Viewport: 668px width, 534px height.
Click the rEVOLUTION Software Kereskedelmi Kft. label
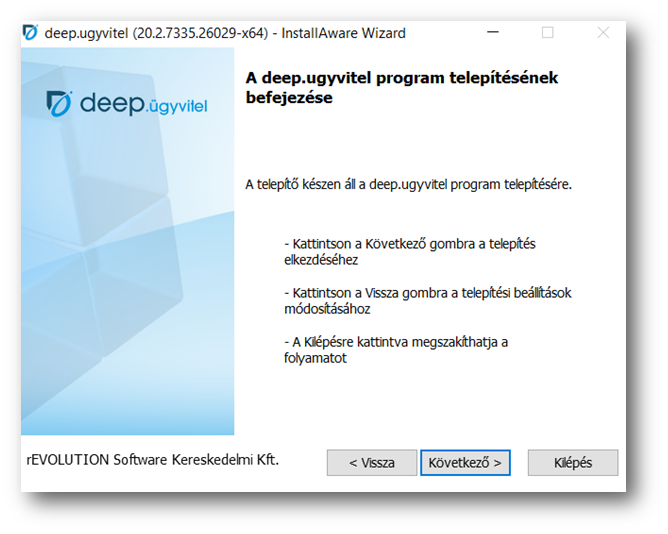(152, 461)
